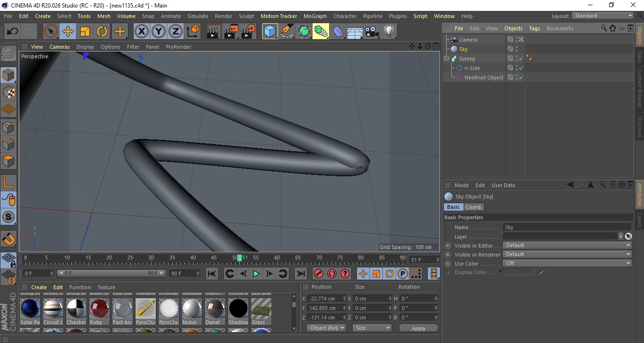This screenshot has width=644, height=343.
Task: Toggle Sweep object enable checkmark
Action: [x=521, y=59]
